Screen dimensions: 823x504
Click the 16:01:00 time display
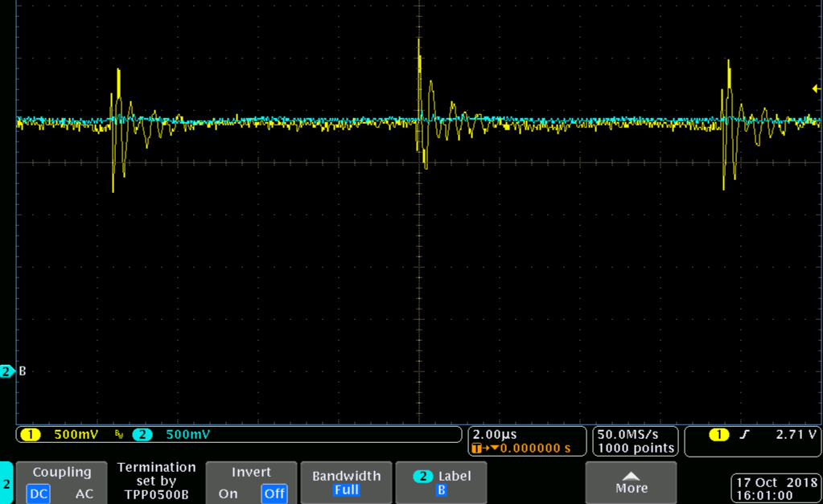(764, 496)
